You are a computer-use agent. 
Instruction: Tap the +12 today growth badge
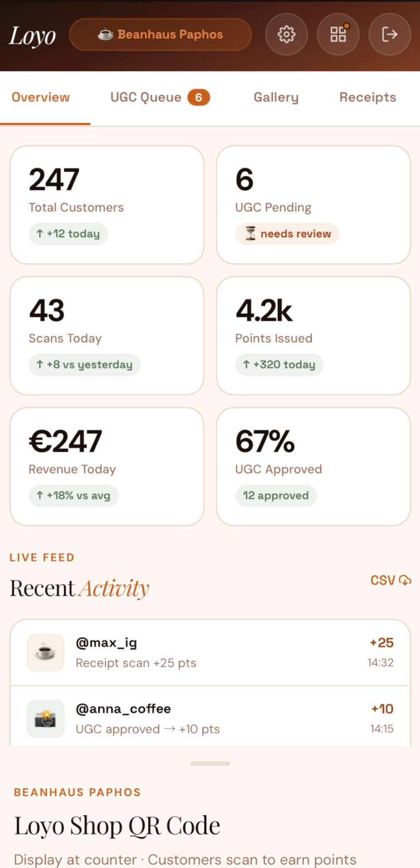(x=68, y=234)
